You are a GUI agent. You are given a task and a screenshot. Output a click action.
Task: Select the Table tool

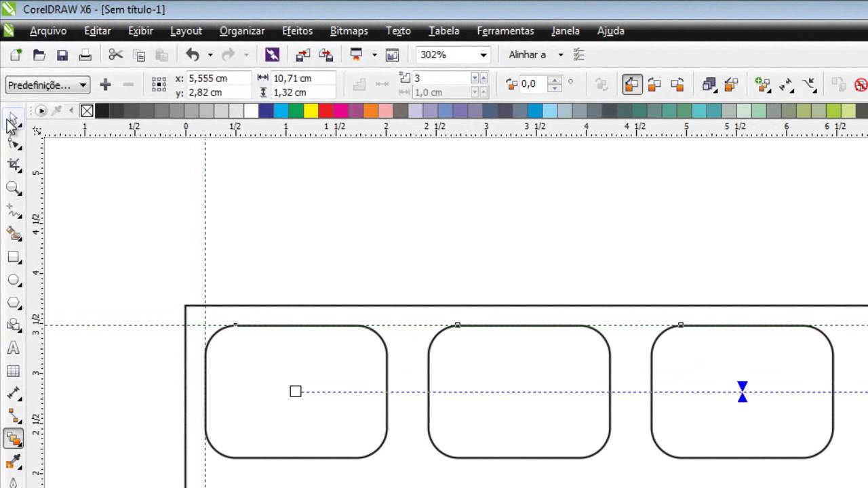14,371
